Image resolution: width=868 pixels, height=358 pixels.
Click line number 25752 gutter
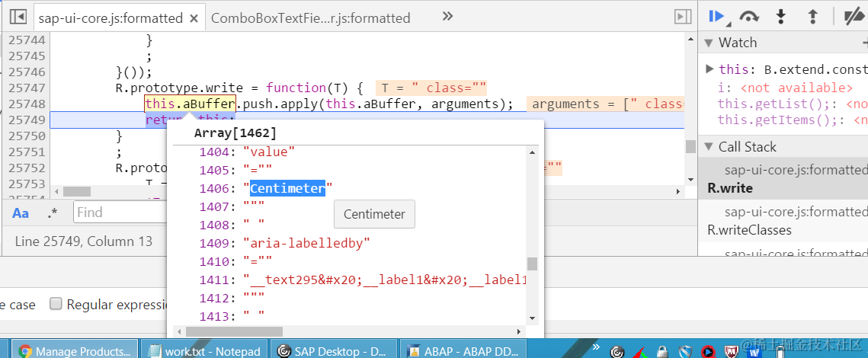click(27, 168)
